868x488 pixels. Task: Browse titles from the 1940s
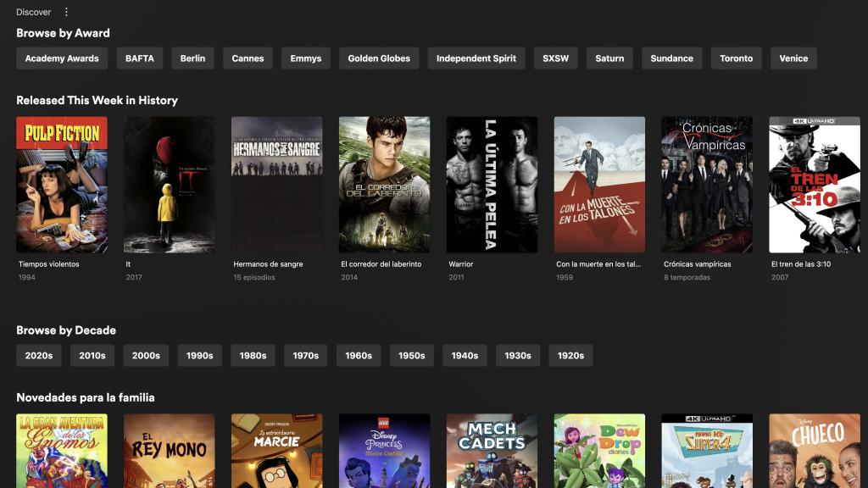(465, 355)
